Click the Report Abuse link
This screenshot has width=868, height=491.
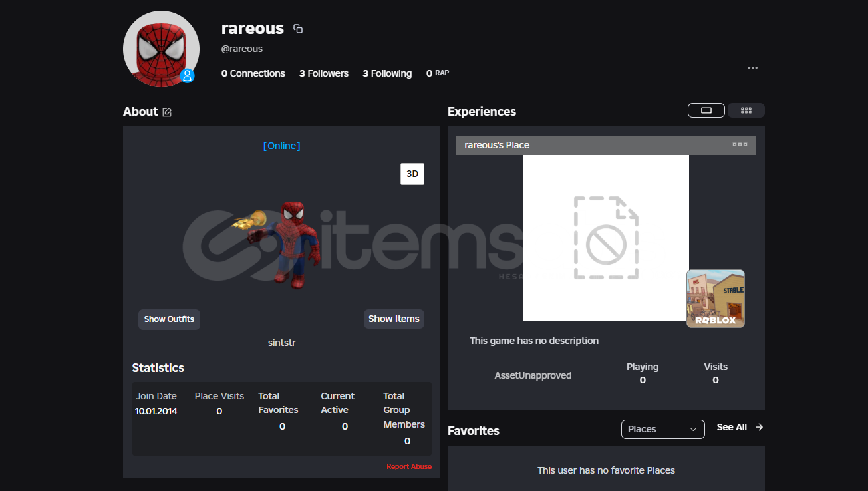point(409,466)
